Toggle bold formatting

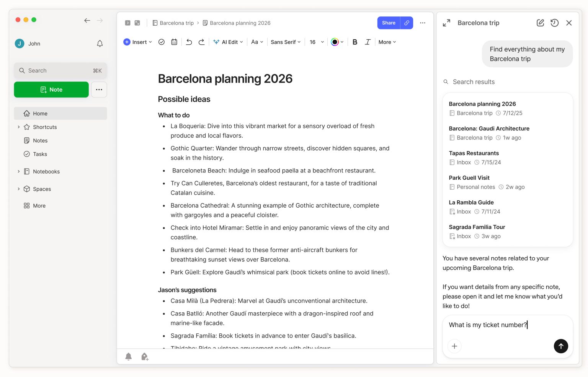[x=355, y=42]
